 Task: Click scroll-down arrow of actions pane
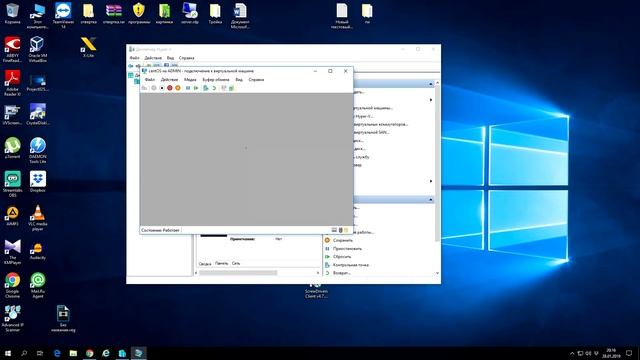[x=438, y=273]
